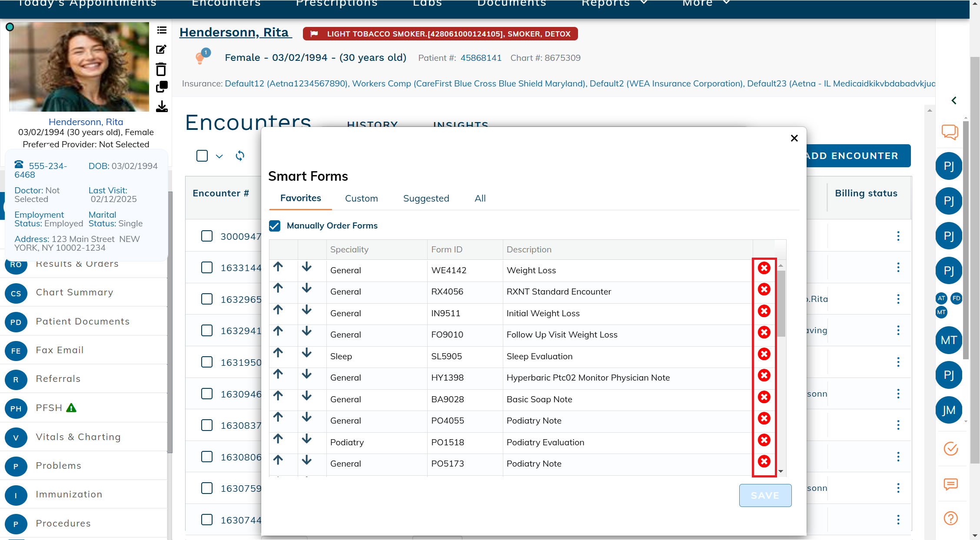This screenshot has width=980, height=540.
Task: Open chat bubbles icon in right sidebar
Action: click(x=950, y=132)
